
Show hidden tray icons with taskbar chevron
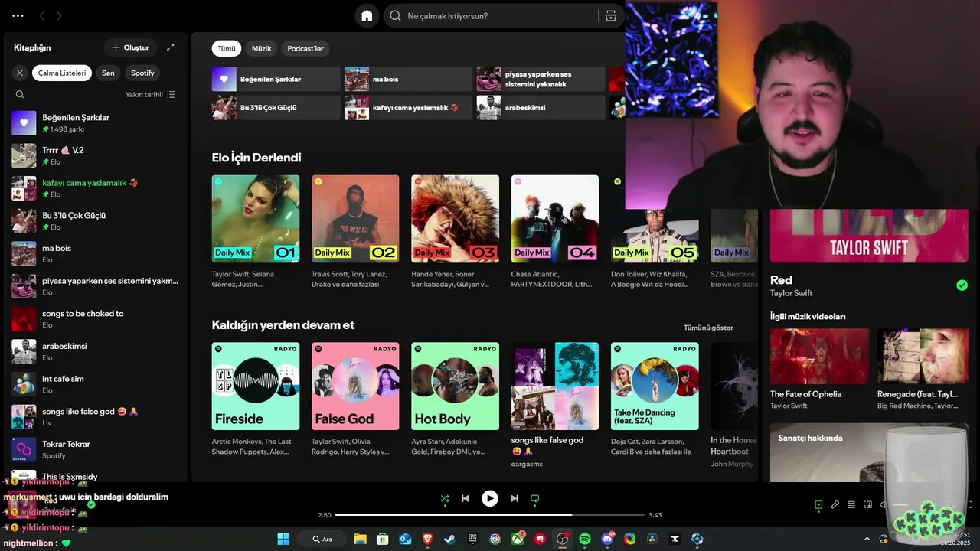pyautogui.click(x=867, y=539)
